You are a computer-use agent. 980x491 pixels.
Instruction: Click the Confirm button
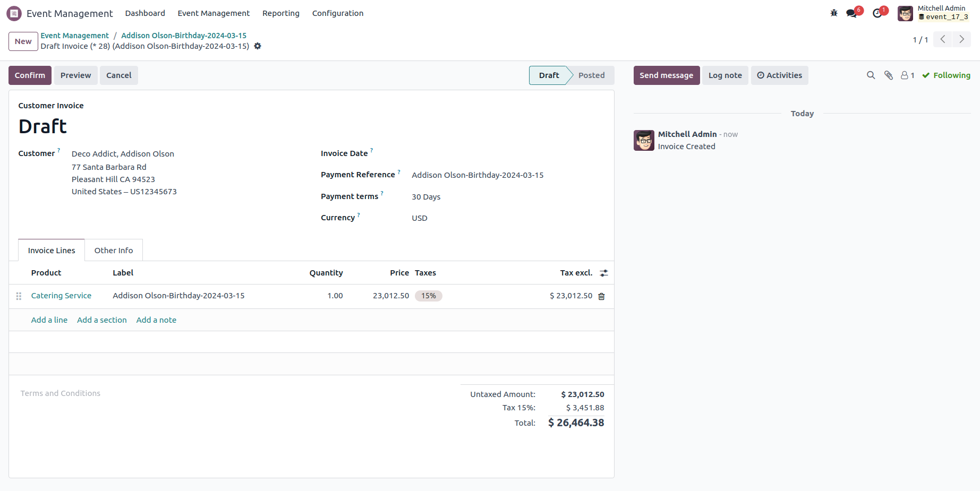pos(30,75)
